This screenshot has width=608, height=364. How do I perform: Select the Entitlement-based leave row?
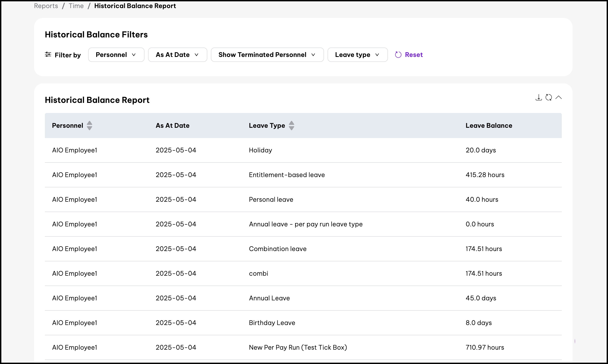pyautogui.click(x=287, y=175)
